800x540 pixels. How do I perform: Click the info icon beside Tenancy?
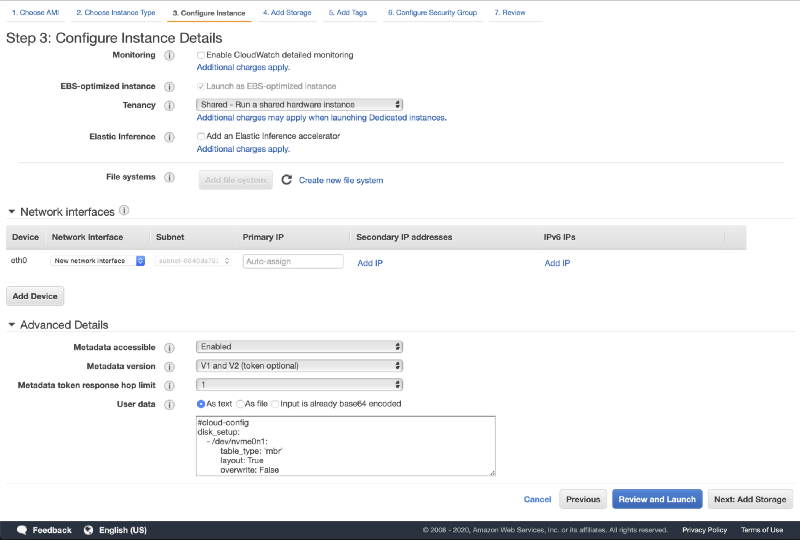(x=169, y=104)
